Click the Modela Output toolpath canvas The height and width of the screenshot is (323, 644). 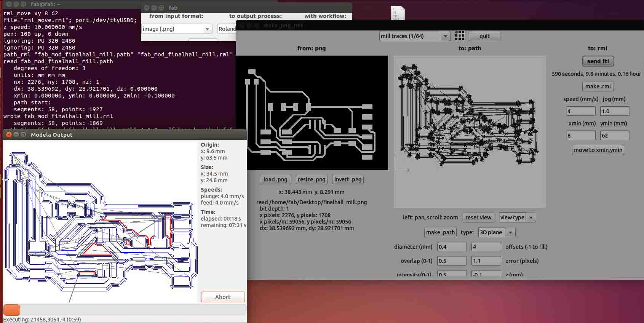click(101, 222)
